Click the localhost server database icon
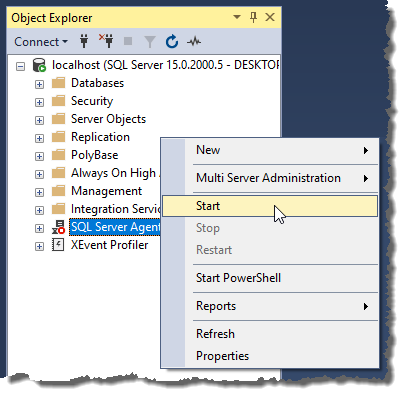Viewport: 406px width, 396px height. pyautogui.click(x=39, y=65)
